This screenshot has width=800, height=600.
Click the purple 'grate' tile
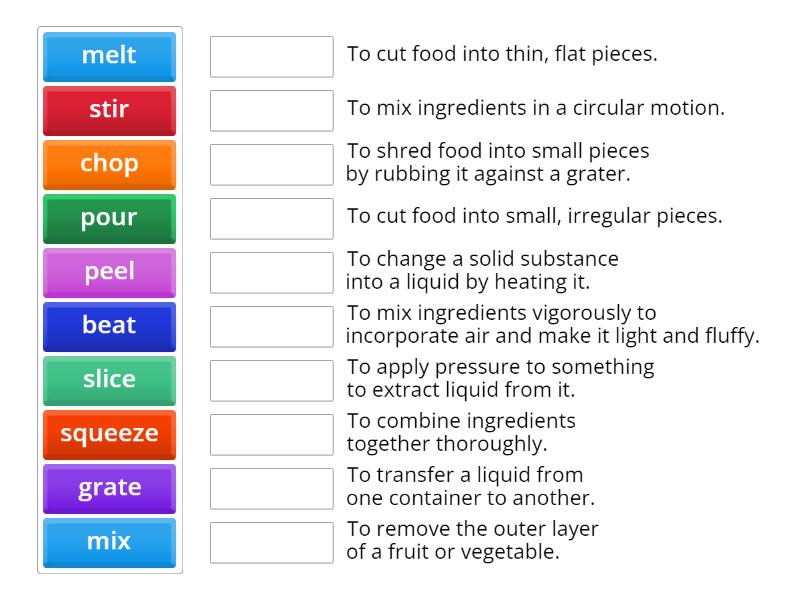[x=108, y=488]
